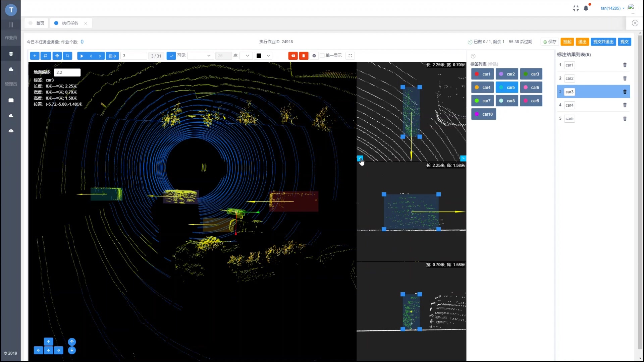Viewport: 644px width, 362px height.
Task: Open the 可见 dropdown
Action: click(x=200, y=56)
